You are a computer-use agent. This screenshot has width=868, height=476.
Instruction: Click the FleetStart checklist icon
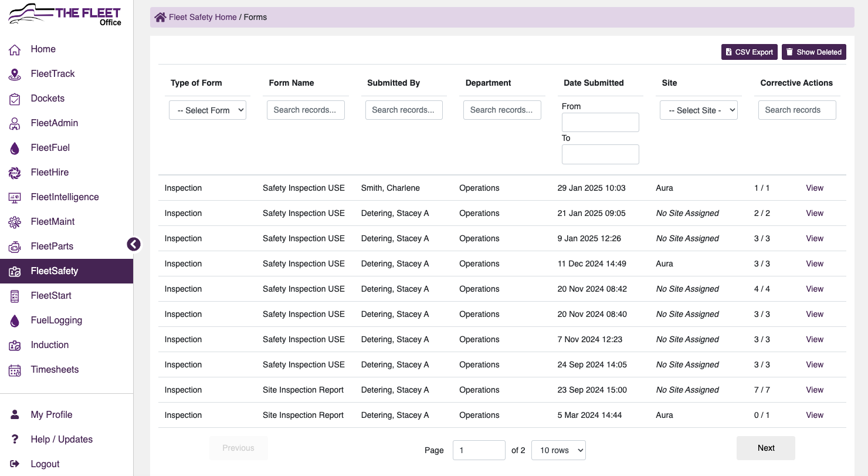tap(15, 296)
